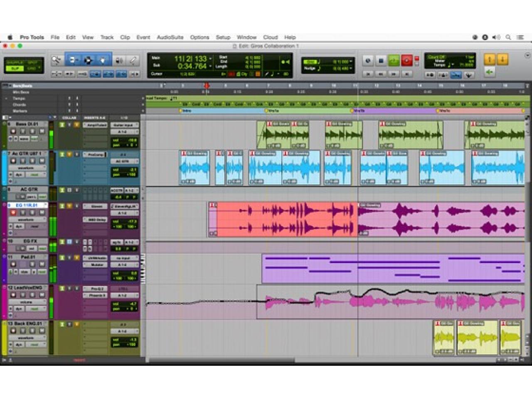
Task: Open Pro-Q 2 insert on LeadVoxENG track
Action: point(95,289)
